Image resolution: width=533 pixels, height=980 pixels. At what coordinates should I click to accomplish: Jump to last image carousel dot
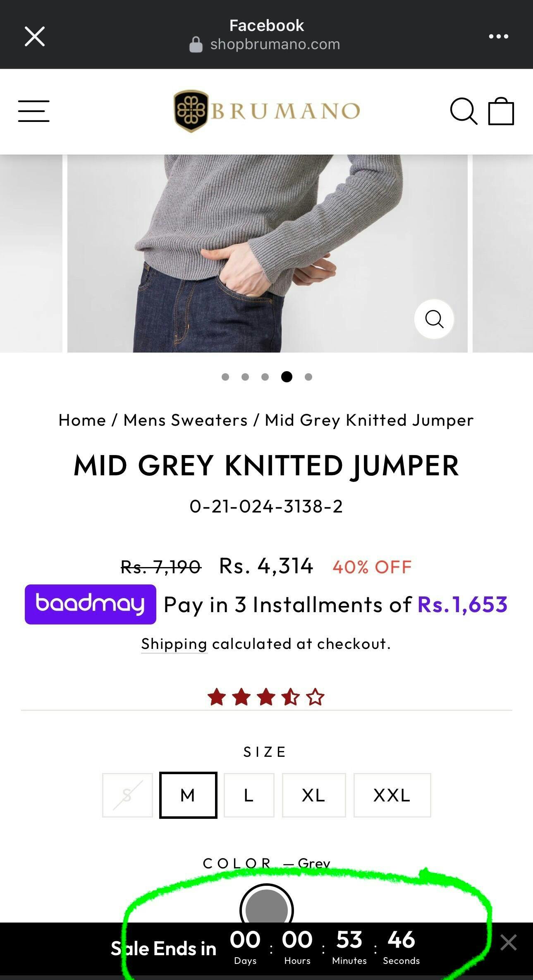tap(308, 377)
